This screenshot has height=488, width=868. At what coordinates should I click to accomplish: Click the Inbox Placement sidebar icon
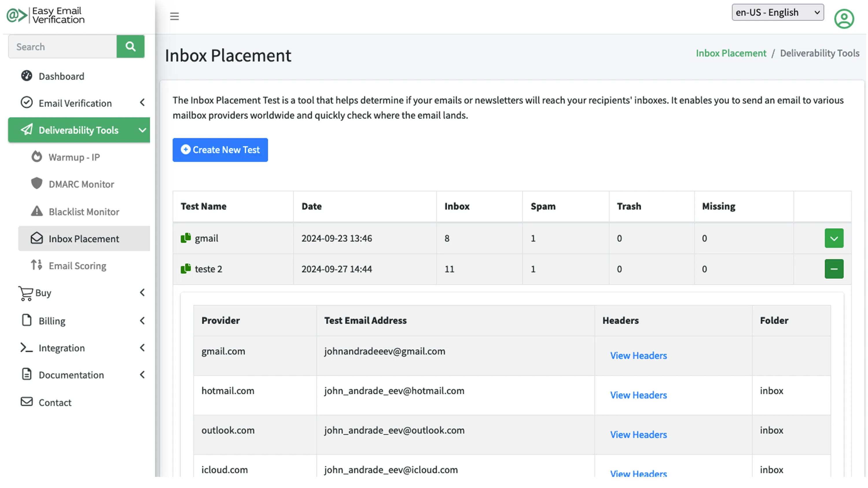[38, 238]
